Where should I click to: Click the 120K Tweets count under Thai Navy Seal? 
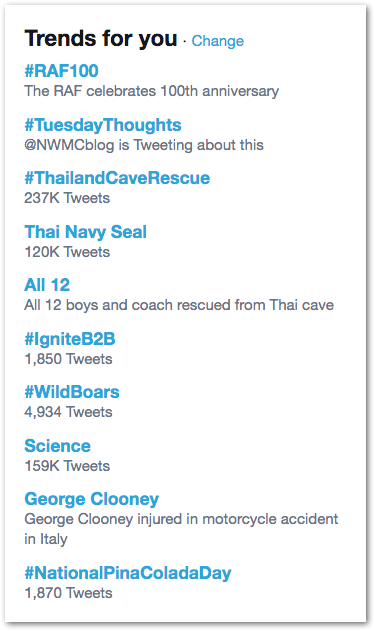click(x=67, y=252)
